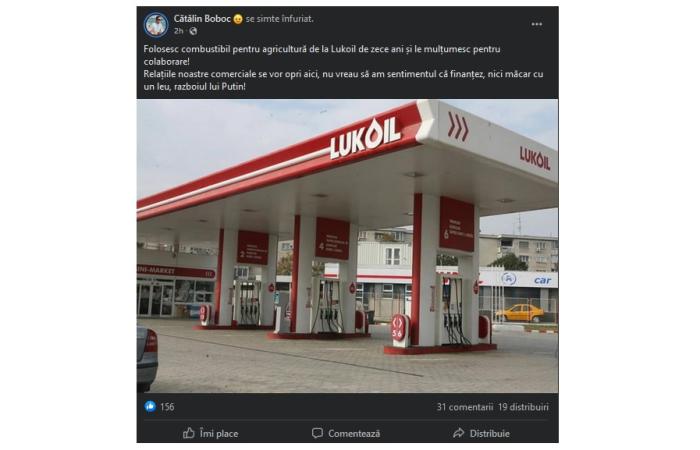Open the three-dots post options menu
The width and height of the screenshot is (700, 450).
[537, 24]
